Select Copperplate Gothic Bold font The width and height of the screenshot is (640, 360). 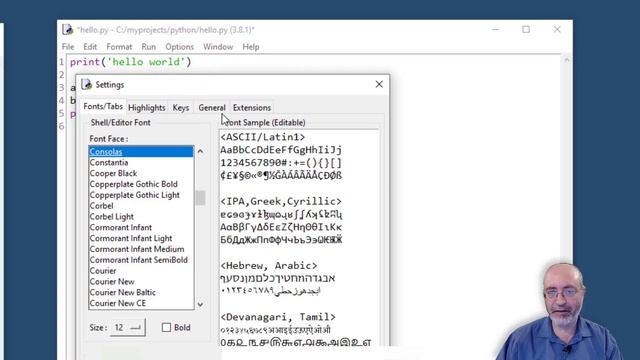point(141,184)
